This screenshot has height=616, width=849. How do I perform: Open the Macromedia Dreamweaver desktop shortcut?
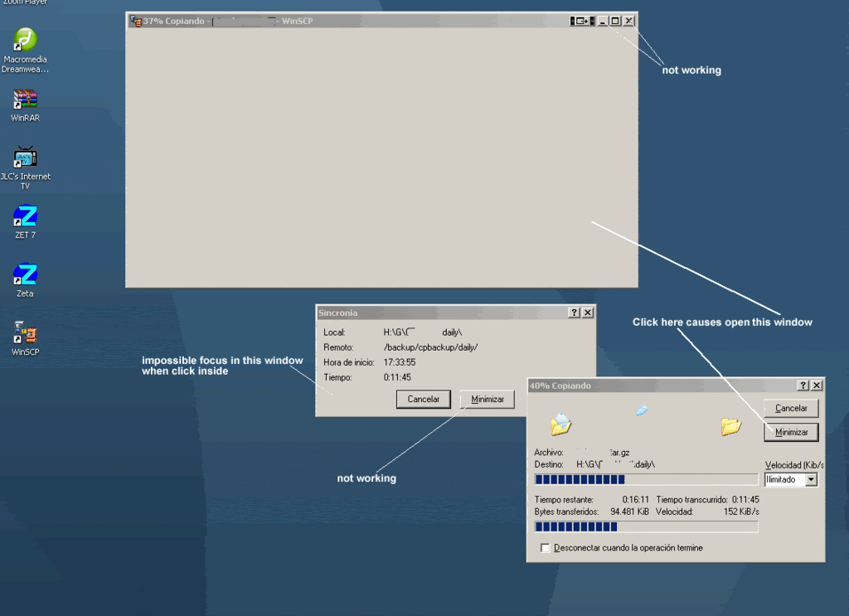click(25, 40)
